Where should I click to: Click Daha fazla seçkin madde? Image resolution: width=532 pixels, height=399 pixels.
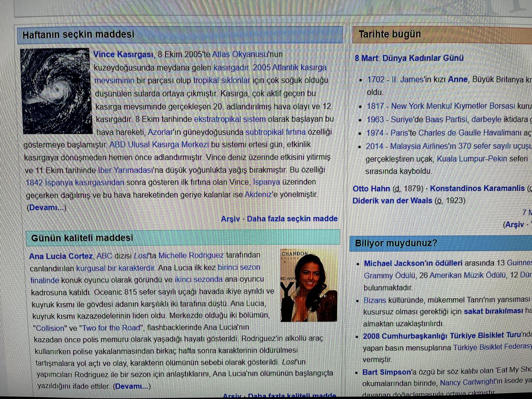tap(292, 219)
